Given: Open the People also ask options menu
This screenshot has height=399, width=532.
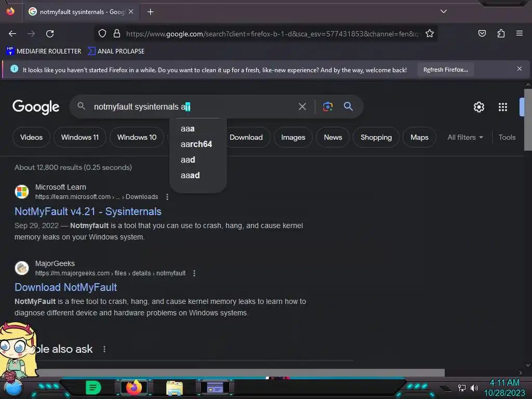Looking at the screenshot, I should [104, 349].
